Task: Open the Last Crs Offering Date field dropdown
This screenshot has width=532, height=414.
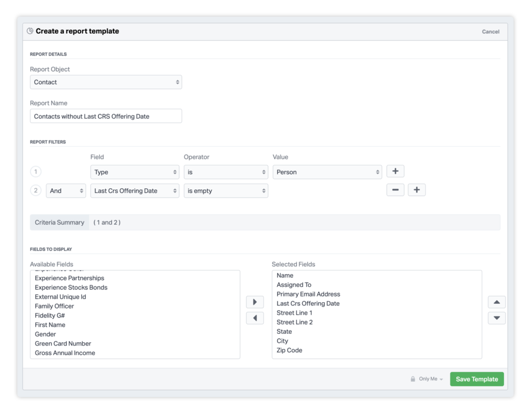Action: click(135, 190)
